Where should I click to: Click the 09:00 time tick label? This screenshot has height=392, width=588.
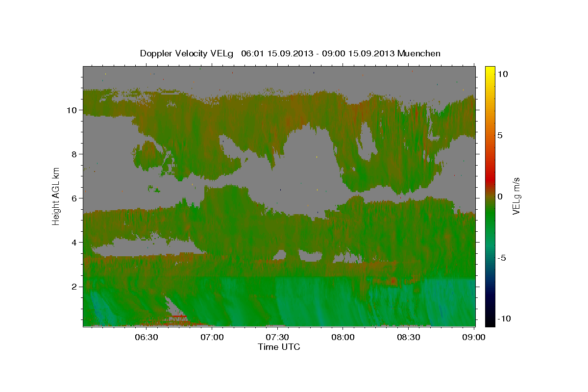click(x=474, y=337)
